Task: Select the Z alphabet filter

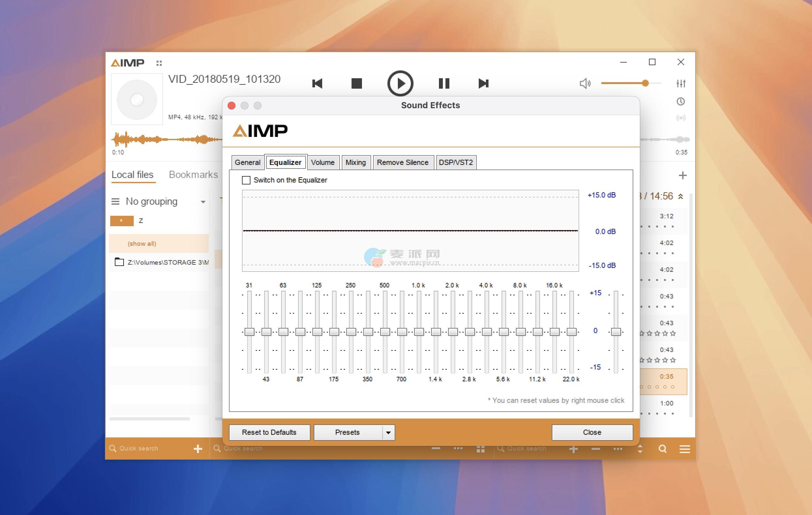Action: [x=141, y=221]
